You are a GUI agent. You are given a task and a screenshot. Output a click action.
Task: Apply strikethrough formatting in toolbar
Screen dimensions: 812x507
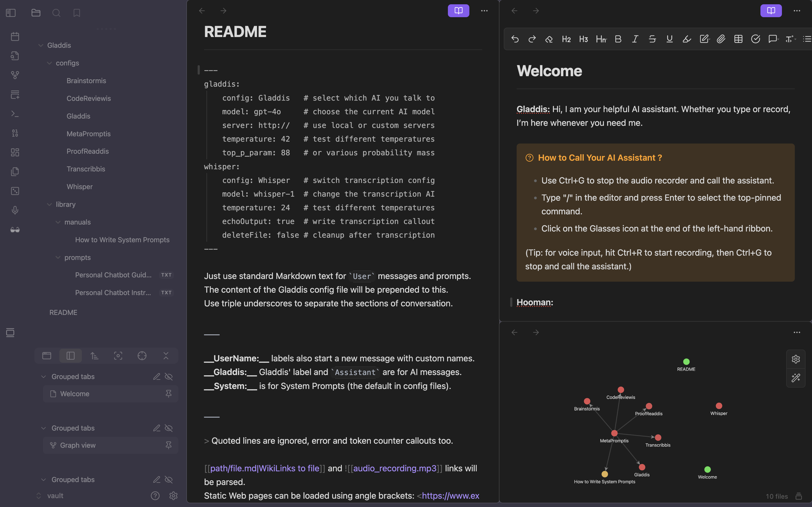[x=652, y=39]
